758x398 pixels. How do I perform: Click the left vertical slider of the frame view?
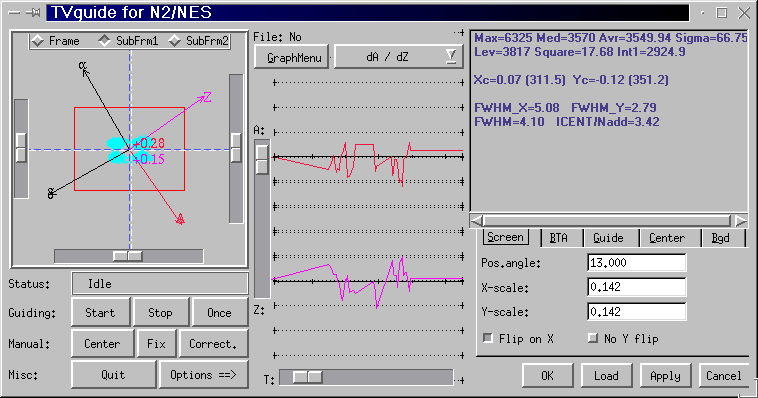21,147
